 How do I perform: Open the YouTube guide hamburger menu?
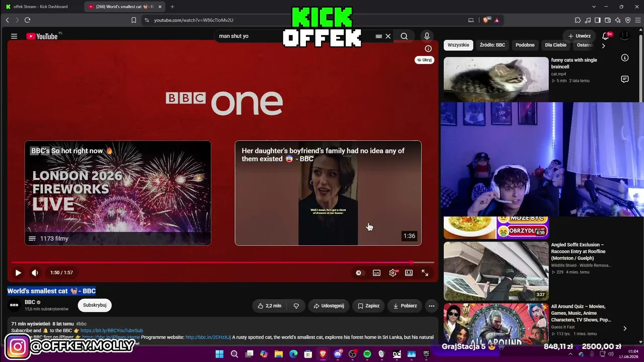click(14, 36)
